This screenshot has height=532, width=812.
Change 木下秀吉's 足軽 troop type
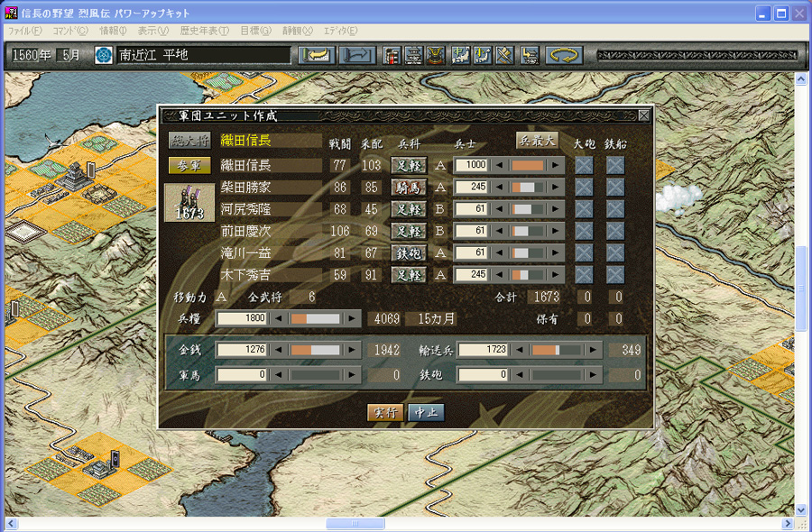[409, 275]
